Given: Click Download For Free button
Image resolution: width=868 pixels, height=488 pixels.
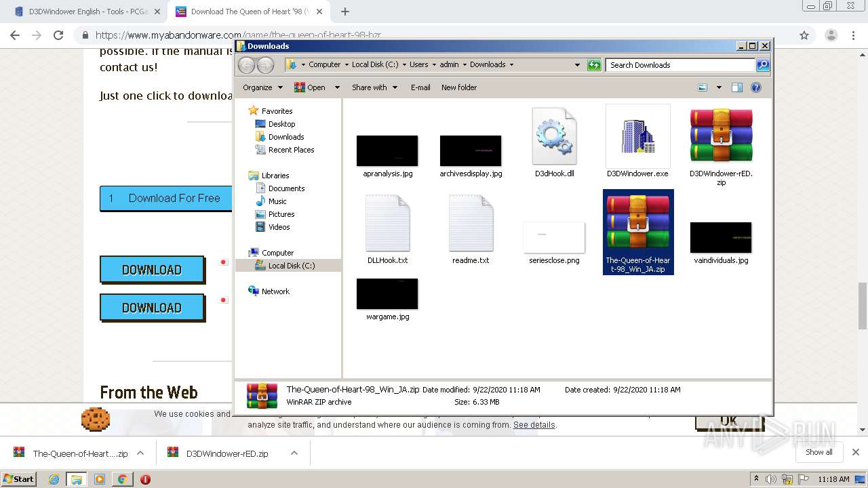Looking at the screenshot, I should coord(166,198).
